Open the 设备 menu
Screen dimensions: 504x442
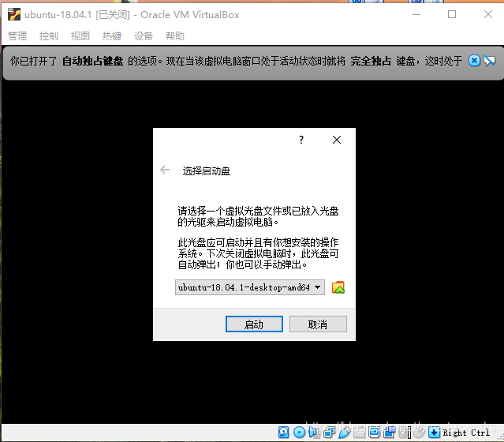[x=144, y=36]
